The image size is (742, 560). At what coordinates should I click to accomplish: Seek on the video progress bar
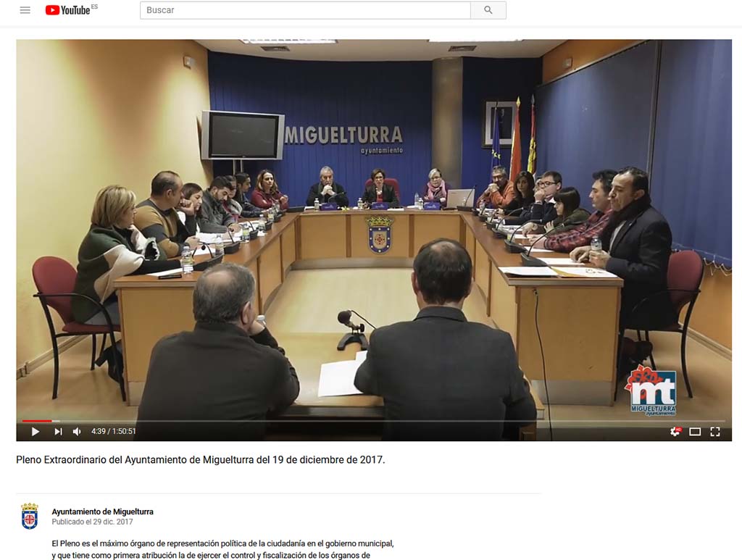[374, 420]
